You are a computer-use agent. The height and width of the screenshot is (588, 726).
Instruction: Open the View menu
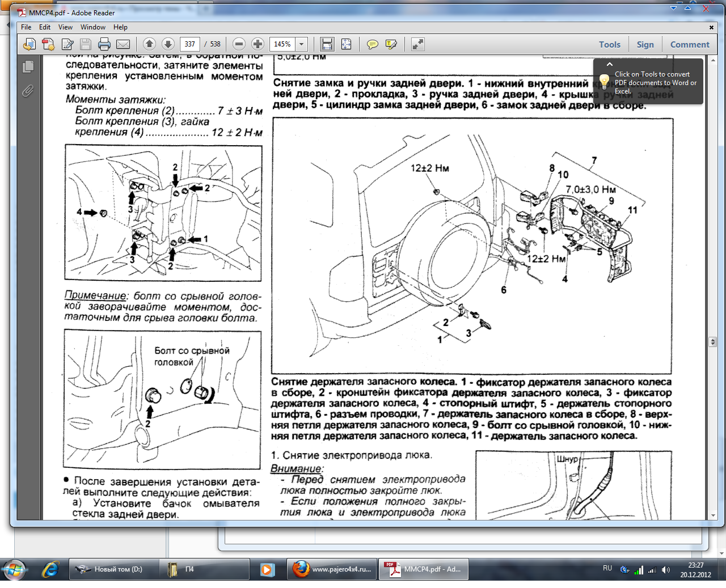[x=65, y=27]
